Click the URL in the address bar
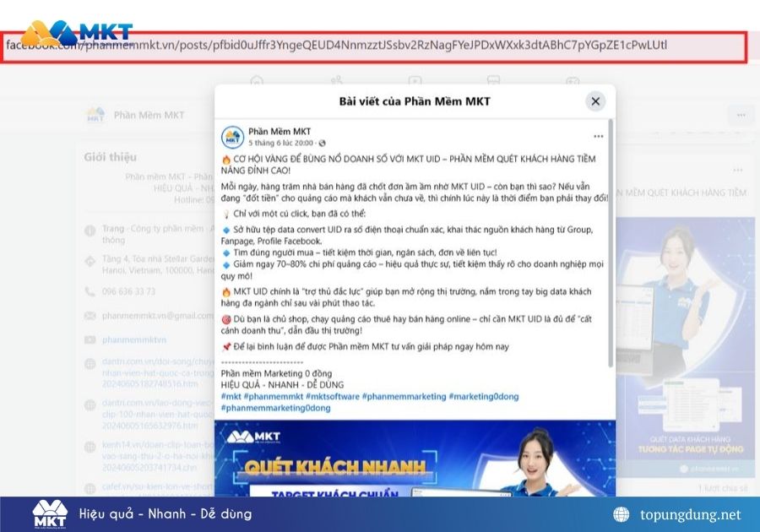760x532 pixels. pos(336,45)
